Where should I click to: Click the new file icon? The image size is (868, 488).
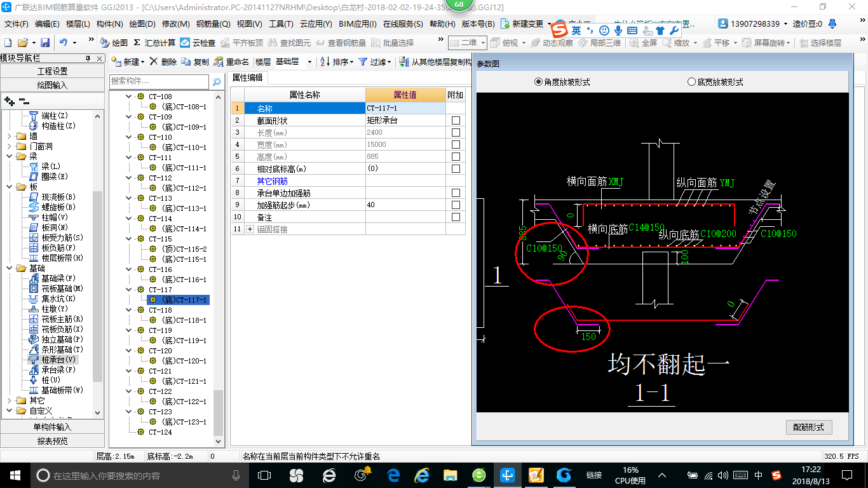8,43
